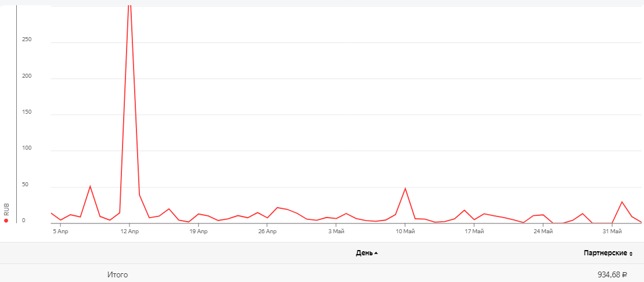Viewport: 644px width, 282px height.
Task: Click the 250 value on the y-axis
Action: coord(26,40)
